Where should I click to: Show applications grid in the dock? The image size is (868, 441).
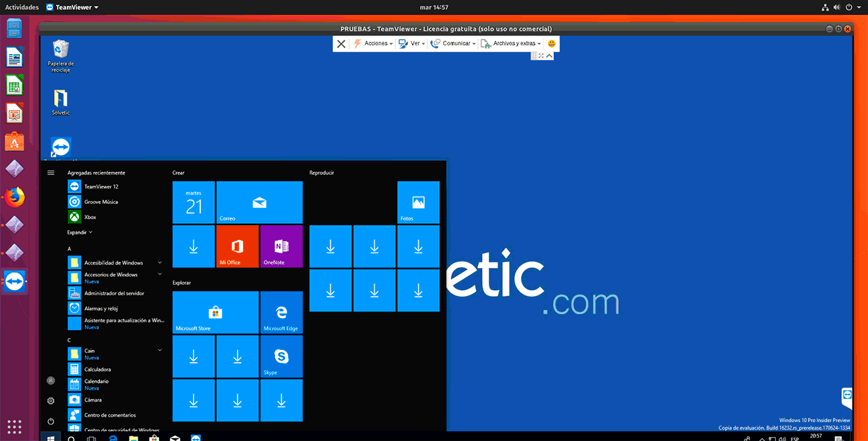point(15,426)
